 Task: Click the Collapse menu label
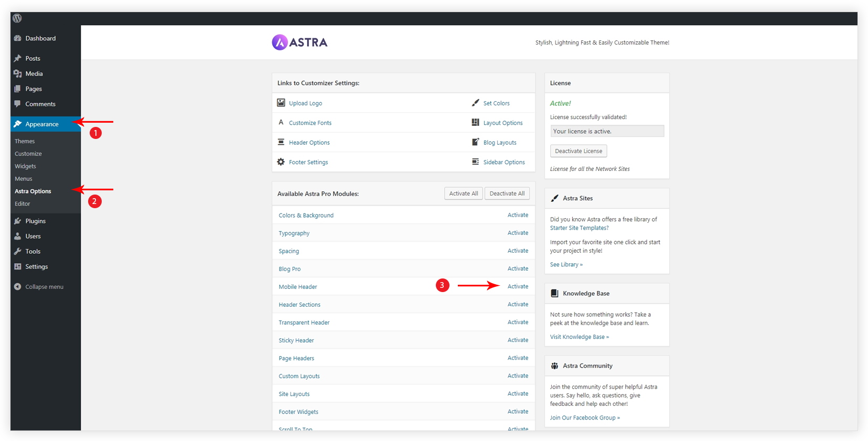45,287
